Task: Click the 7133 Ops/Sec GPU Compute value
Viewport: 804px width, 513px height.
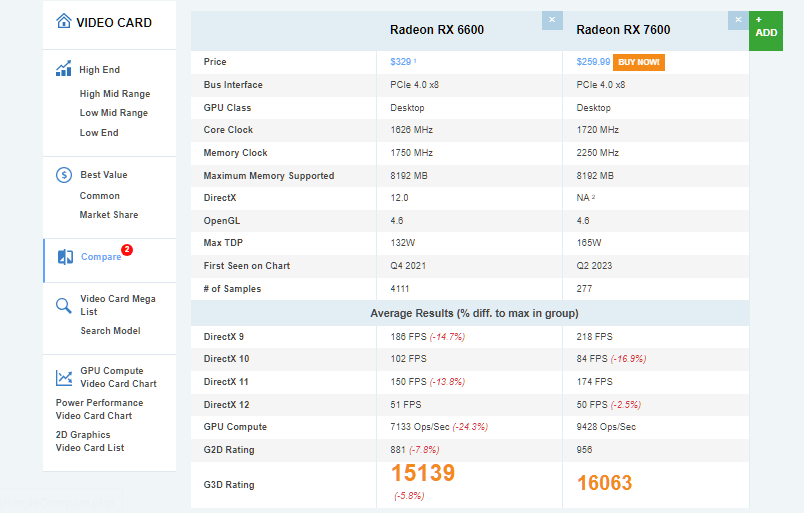Action: [x=420, y=427]
